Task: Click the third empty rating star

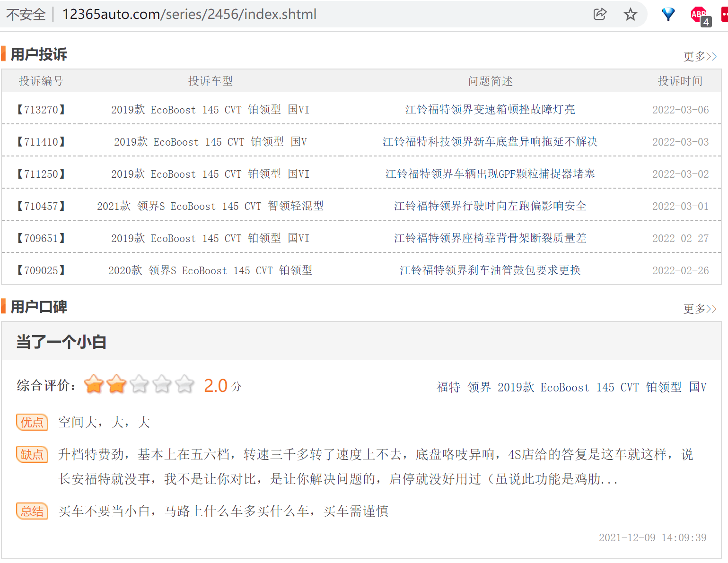Action: [x=139, y=384]
